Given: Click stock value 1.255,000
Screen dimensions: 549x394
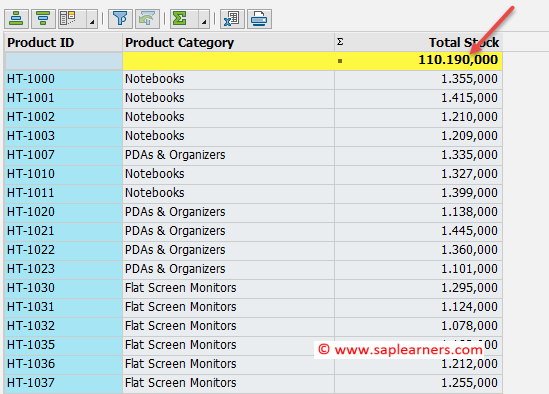Looking at the screenshot, I should coord(469,383).
